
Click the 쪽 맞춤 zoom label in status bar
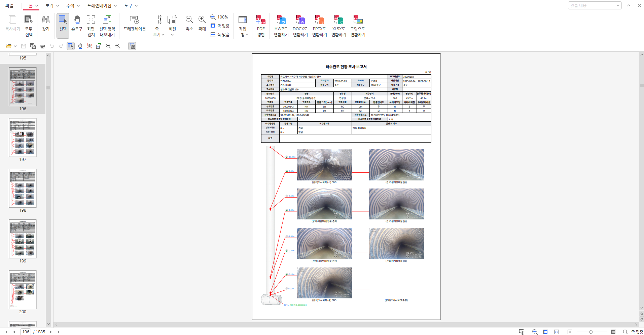pos(637,332)
